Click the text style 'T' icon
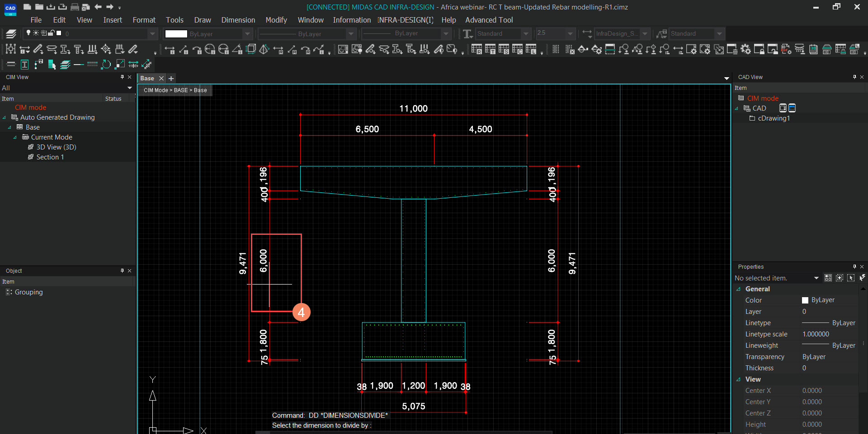This screenshot has height=434, width=868. [x=468, y=34]
